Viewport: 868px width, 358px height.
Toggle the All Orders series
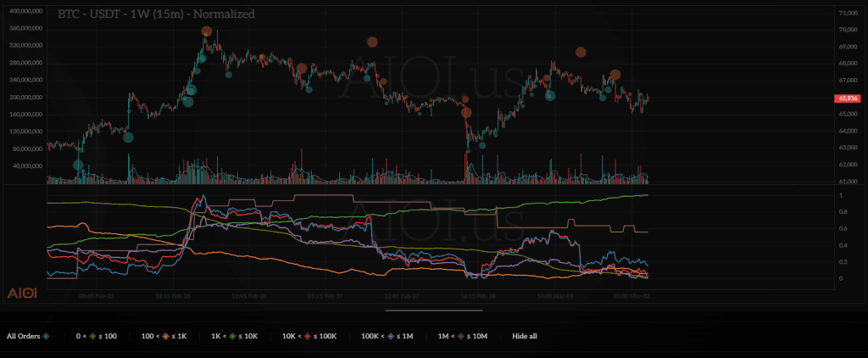point(29,336)
